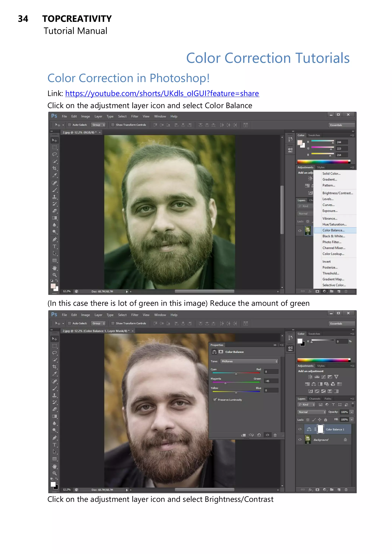The height and width of the screenshot is (554, 392).
Task: Open the YouTube shorts tutorial link
Action: [x=162, y=93]
